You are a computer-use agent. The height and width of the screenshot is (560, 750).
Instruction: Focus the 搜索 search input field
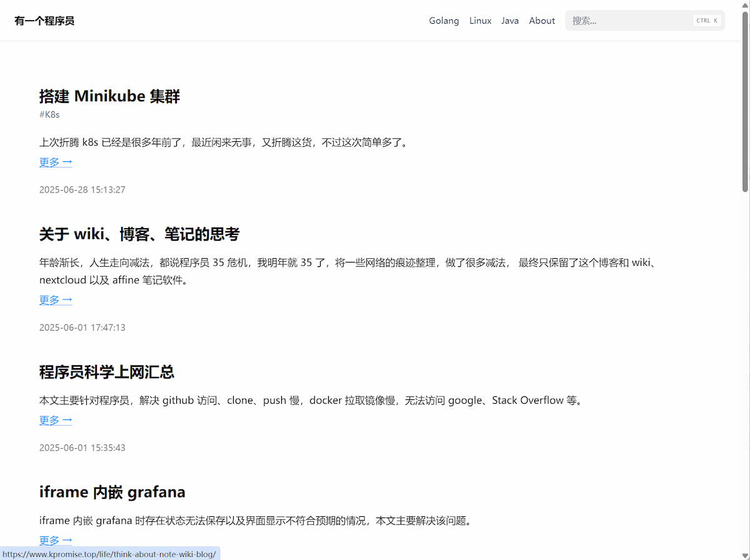click(625, 21)
